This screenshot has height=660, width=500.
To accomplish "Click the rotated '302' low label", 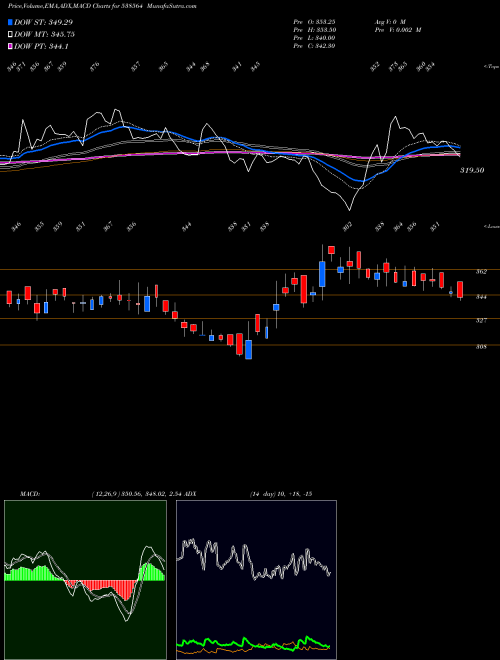I will pos(347,227).
